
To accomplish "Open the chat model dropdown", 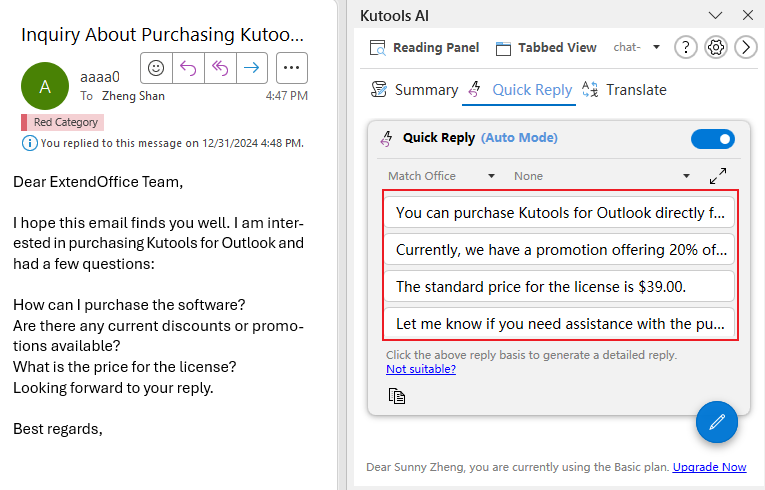I will [x=637, y=47].
